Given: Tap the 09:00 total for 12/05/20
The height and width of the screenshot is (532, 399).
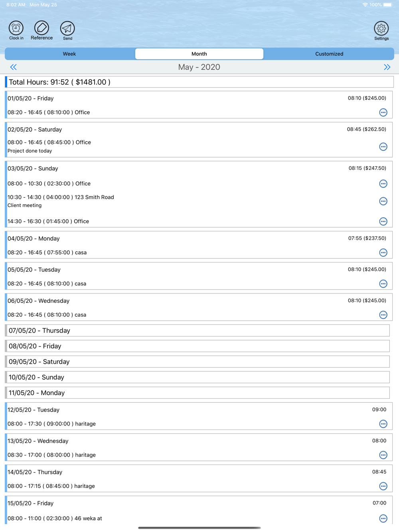Looking at the screenshot, I should 379,410.
